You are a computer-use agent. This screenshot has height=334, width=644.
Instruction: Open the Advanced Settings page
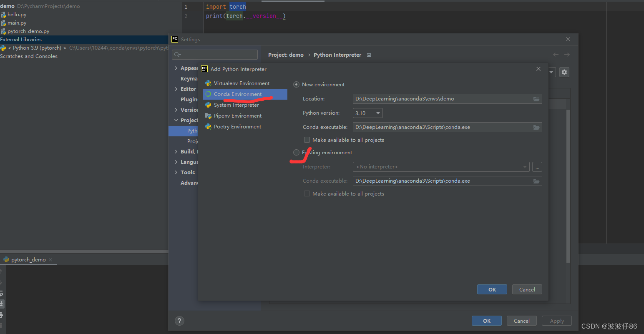[x=189, y=183]
